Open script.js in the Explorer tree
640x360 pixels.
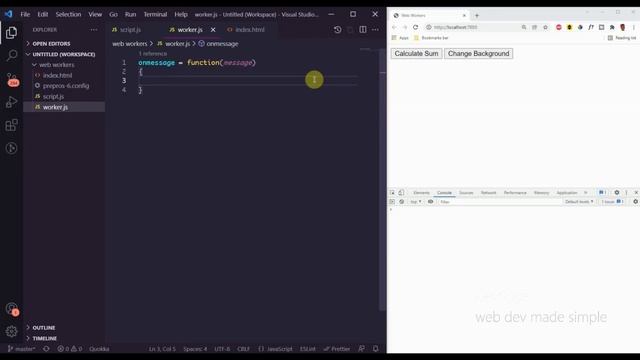click(x=53, y=96)
